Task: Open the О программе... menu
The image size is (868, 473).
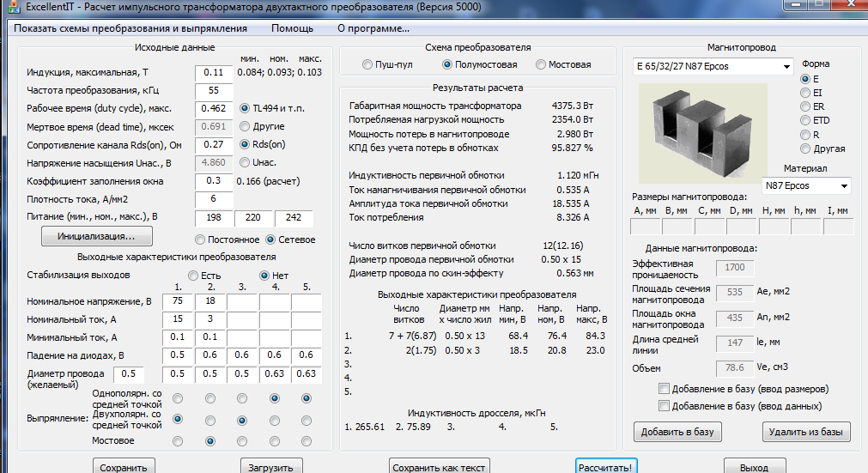Action: 373,28
